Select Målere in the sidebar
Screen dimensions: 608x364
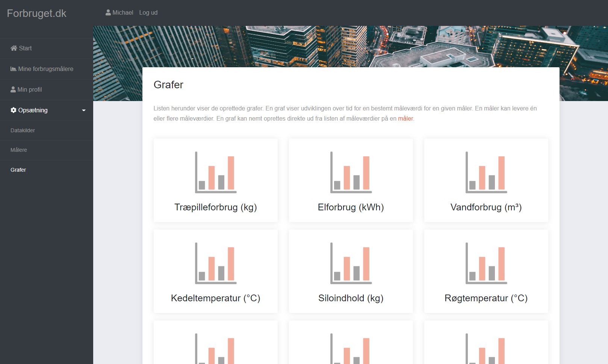tap(19, 150)
